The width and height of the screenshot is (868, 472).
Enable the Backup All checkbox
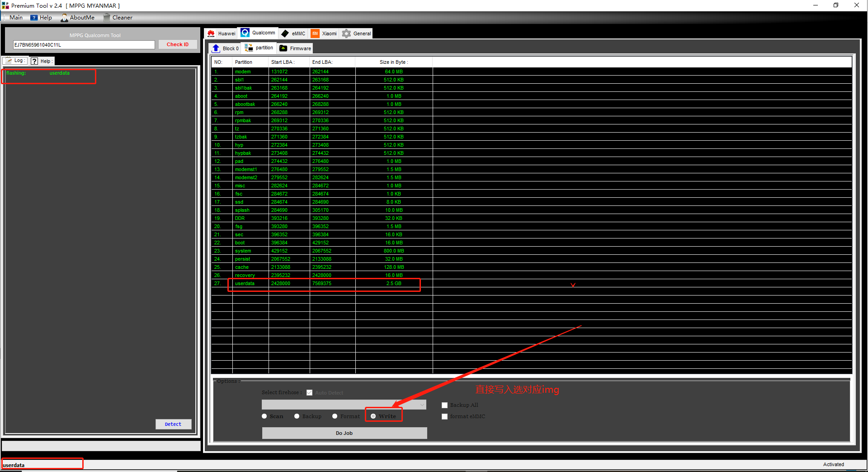(445, 405)
